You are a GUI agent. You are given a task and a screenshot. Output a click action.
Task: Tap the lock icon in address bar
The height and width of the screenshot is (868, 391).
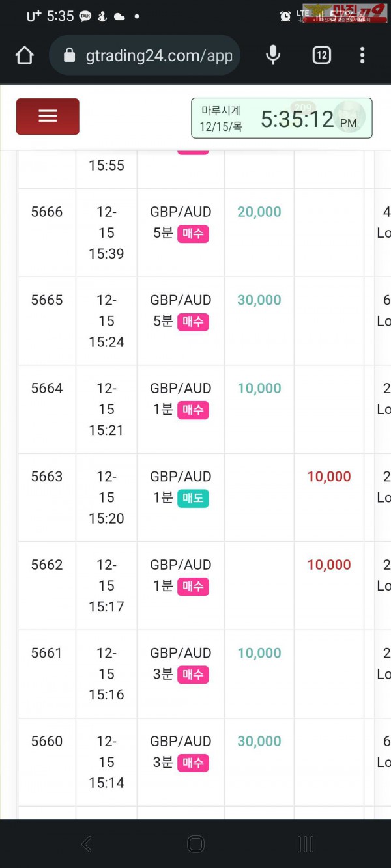(x=70, y=55)
